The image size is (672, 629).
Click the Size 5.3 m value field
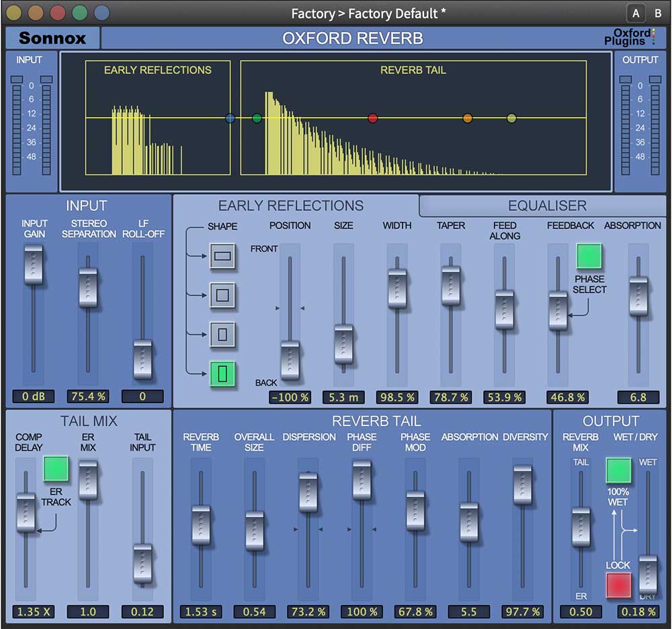(x=343, y=397)
